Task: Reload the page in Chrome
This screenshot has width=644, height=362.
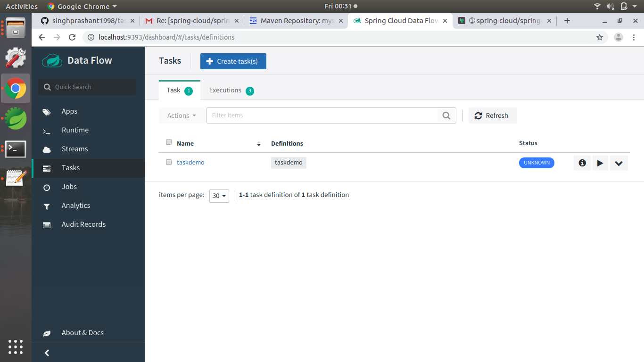Action: point(72,37)
